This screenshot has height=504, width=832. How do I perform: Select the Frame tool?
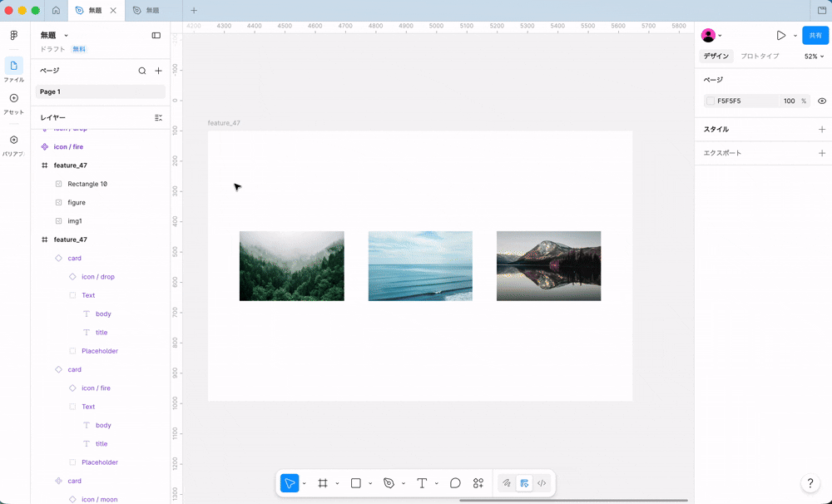323,482
